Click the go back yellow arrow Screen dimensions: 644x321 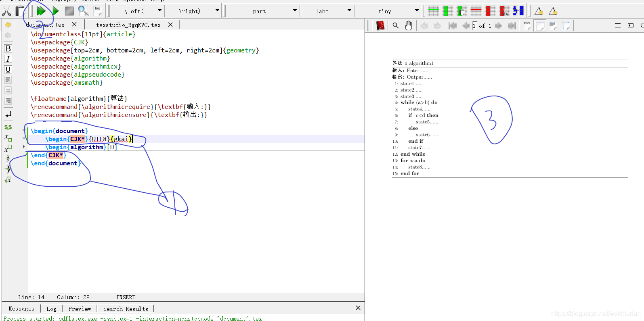(x=8, y=25)
